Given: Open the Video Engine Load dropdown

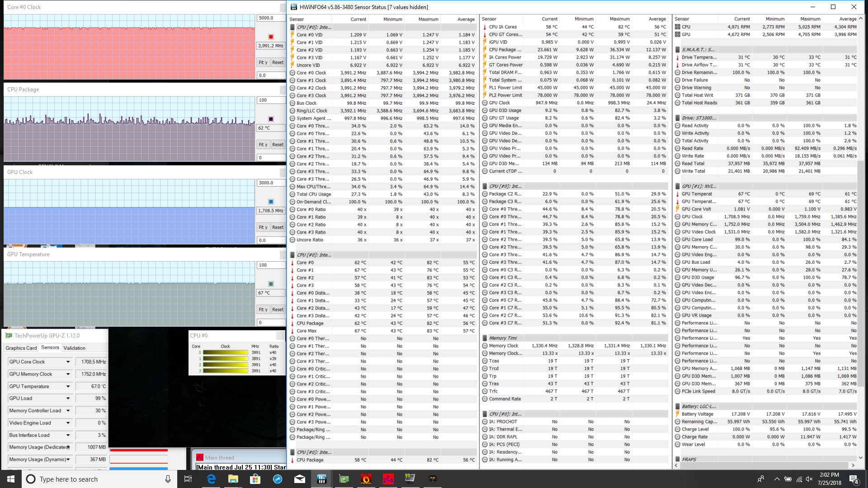Looking at the screenshot, I should coord(68,423).
